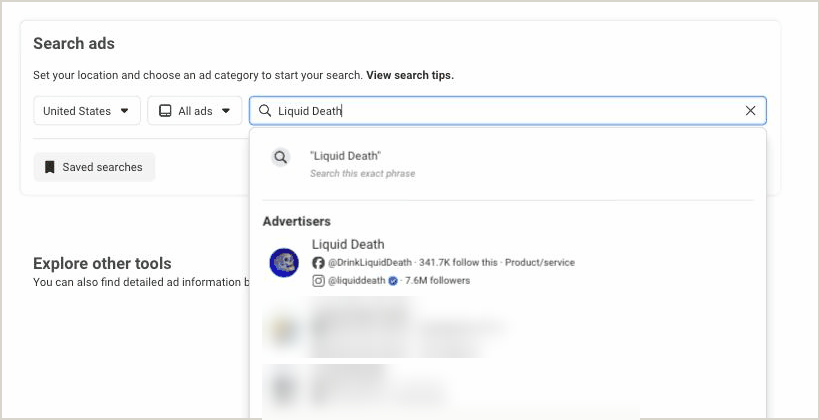Click 'Search this exact phrase' hint text
The width and height of the screenshot is (820, 420).
click(362, 174)
